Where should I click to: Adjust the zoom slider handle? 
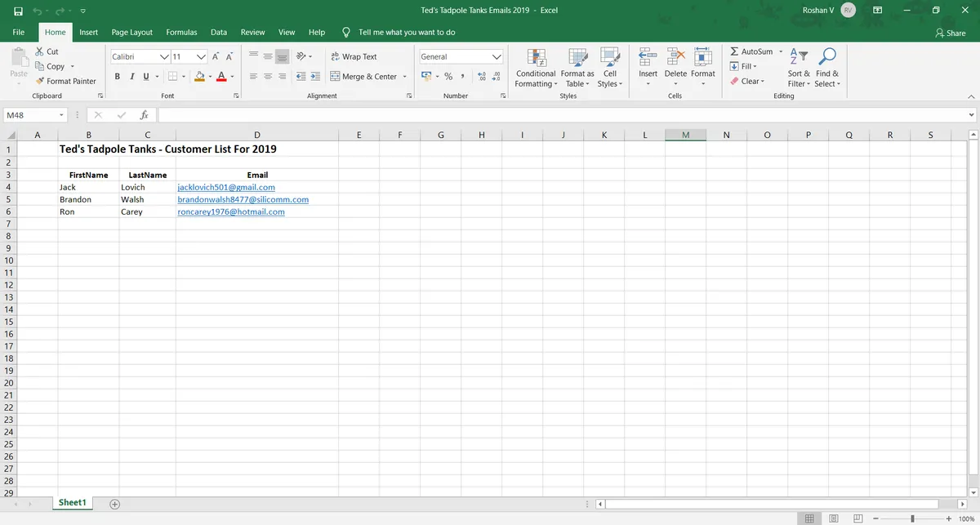[x=912, y=518]
